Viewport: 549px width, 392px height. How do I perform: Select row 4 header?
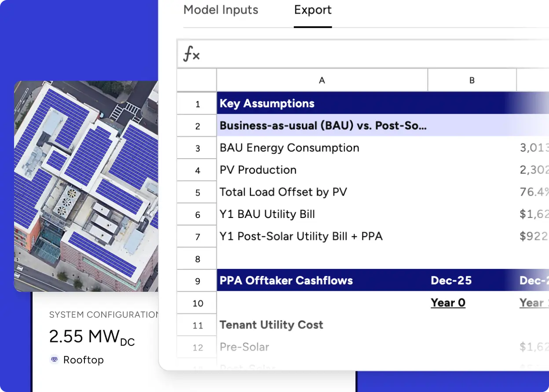point(197,170)
